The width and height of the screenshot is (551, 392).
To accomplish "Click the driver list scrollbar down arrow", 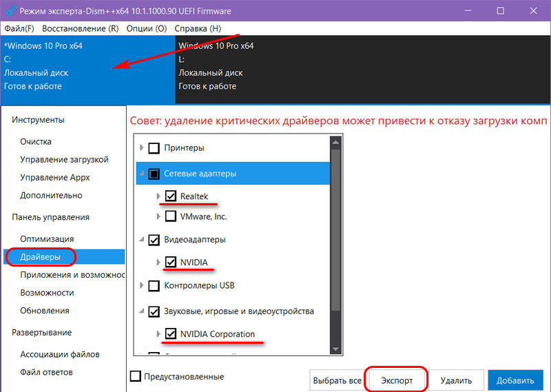I will (335, 349).
